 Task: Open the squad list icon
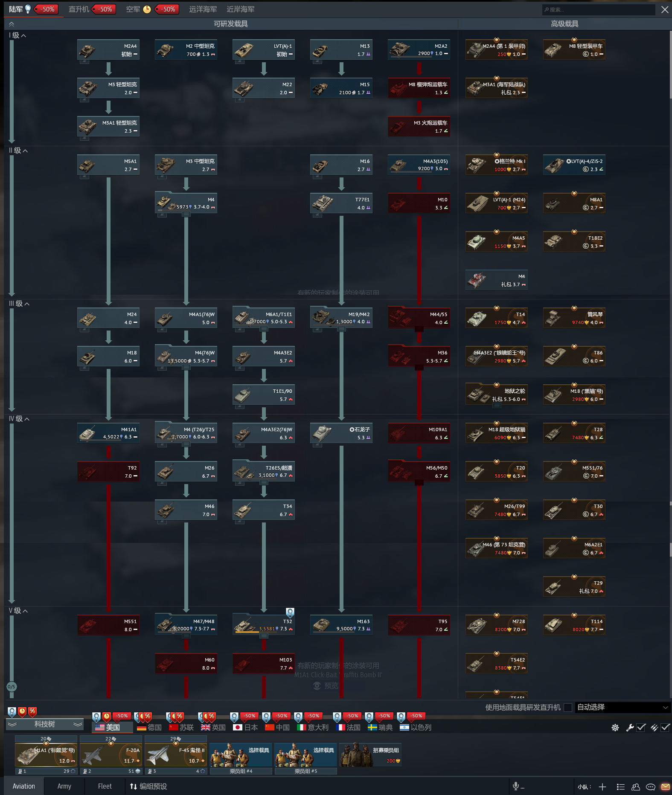(621, 787)
